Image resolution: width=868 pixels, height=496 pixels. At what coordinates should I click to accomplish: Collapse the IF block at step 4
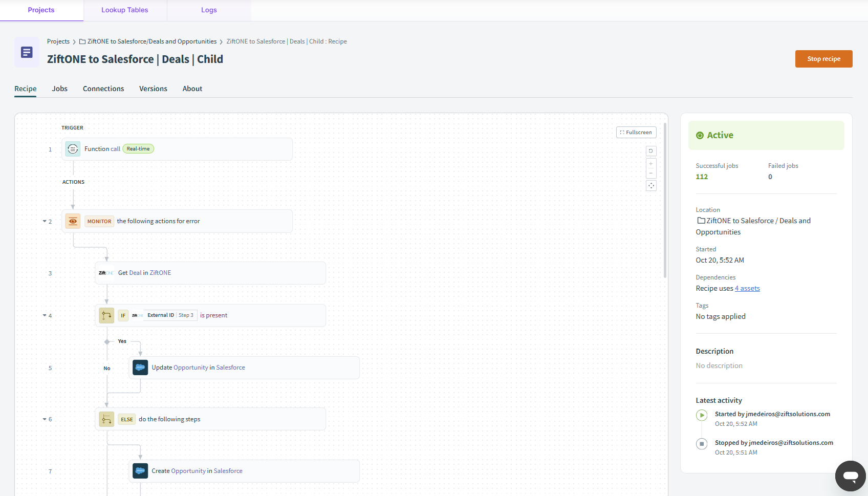[45, 316]
